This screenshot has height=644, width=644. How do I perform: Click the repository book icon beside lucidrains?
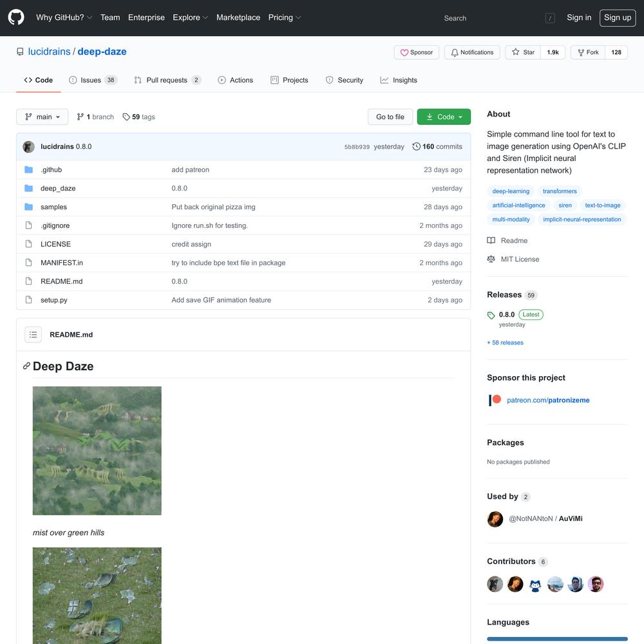click(x=20, y=52)
